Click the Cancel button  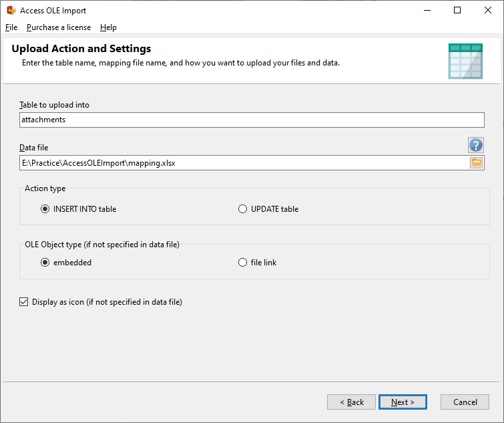(465, 402)
